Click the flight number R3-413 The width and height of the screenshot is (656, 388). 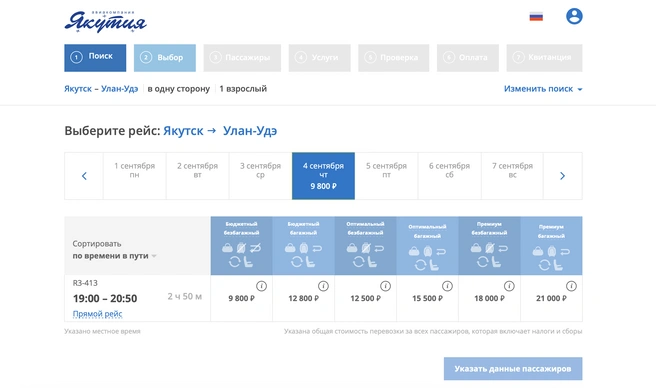tap(85, 283)
